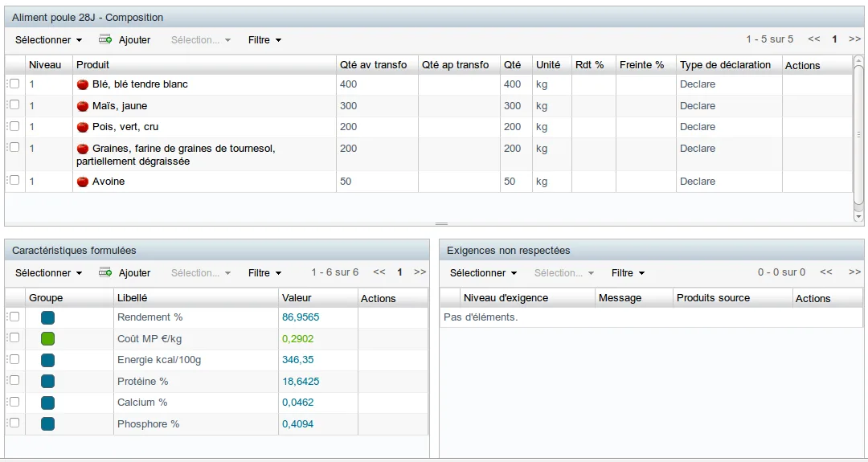Open the Sélection... dropdown in Composition panel
The width and height of the screenshot is (868, 462).
200,40
